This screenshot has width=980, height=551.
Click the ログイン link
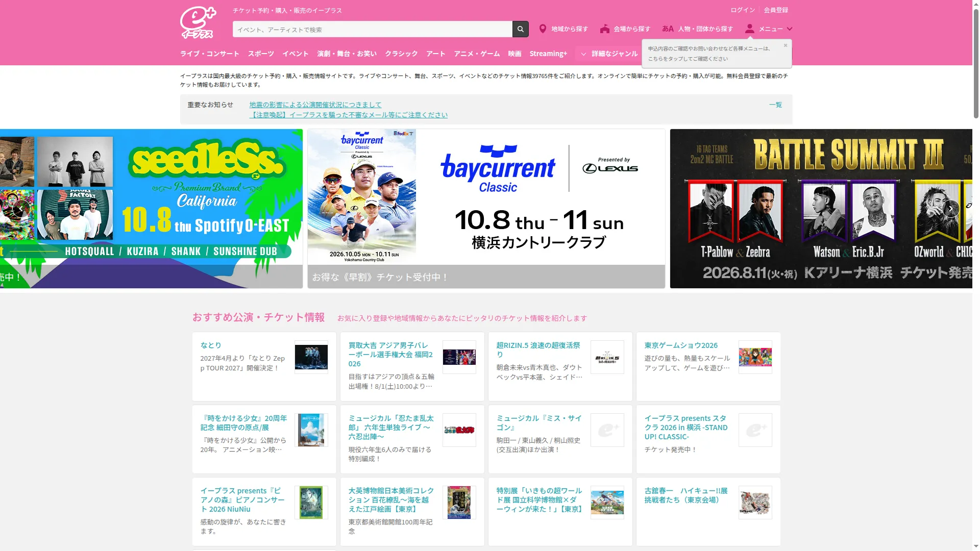pos(743,10)
